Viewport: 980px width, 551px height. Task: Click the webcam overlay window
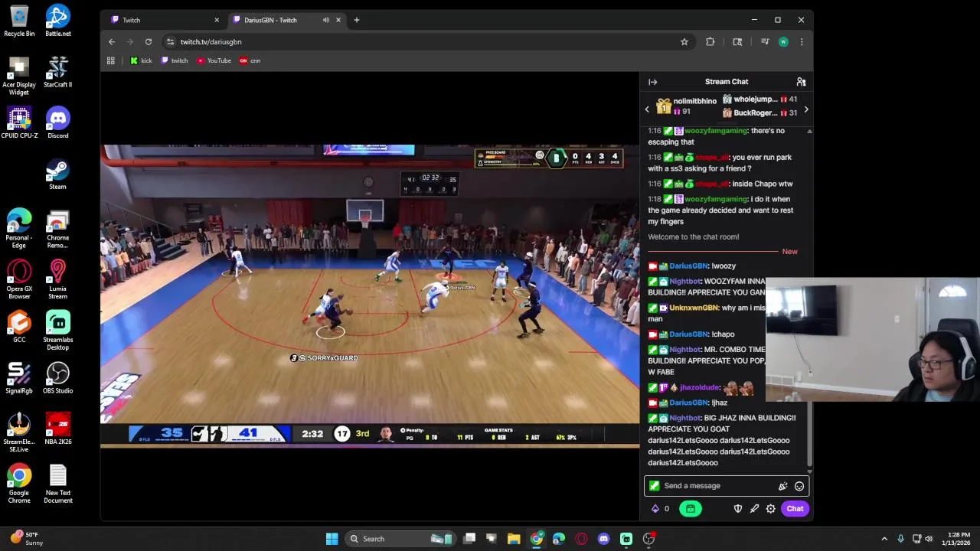click(x=872, y=340)
